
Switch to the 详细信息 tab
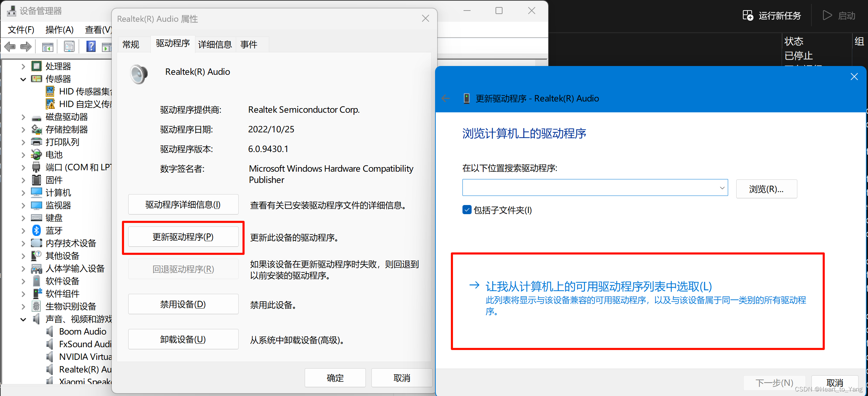[x=215, y=45]
